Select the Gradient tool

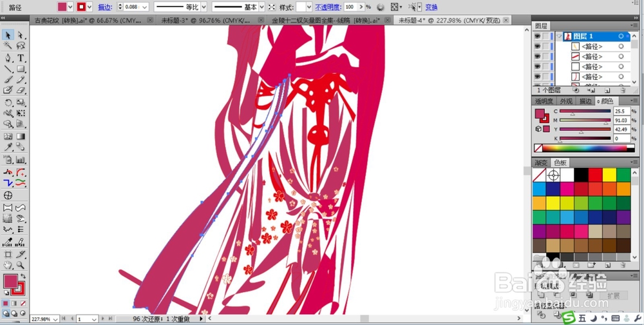[x=20, y=136]
